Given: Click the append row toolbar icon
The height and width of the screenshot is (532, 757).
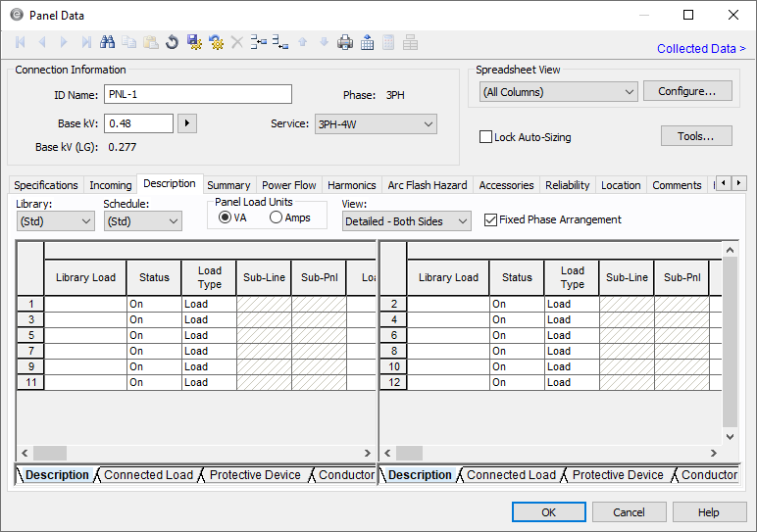Looking at the screenshot, I should pyautogui.click(x=280, y=42).
